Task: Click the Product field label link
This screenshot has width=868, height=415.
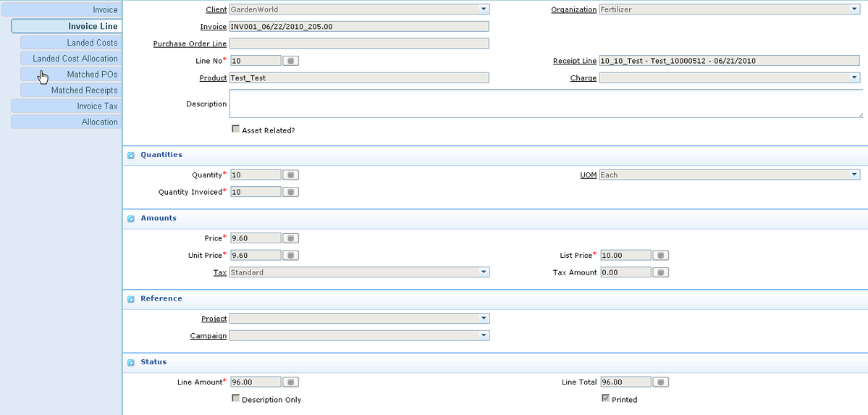Action: pos(213,77)
